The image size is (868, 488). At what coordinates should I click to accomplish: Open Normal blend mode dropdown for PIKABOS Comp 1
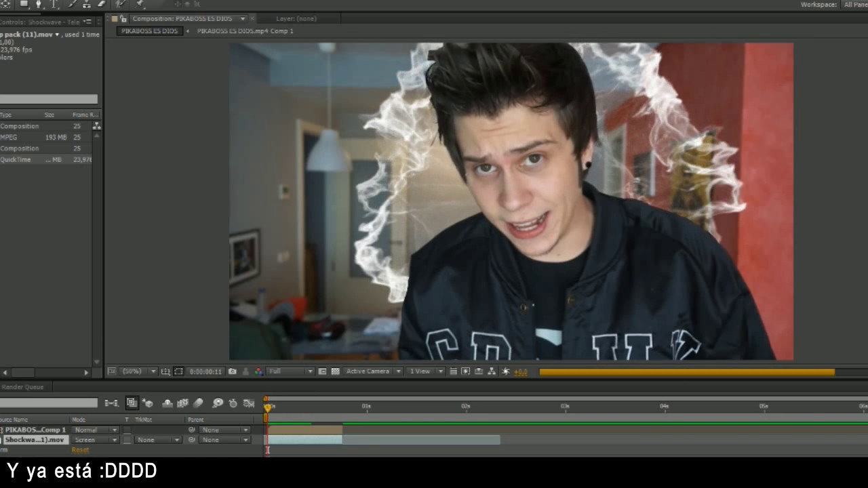coord(95,430)
